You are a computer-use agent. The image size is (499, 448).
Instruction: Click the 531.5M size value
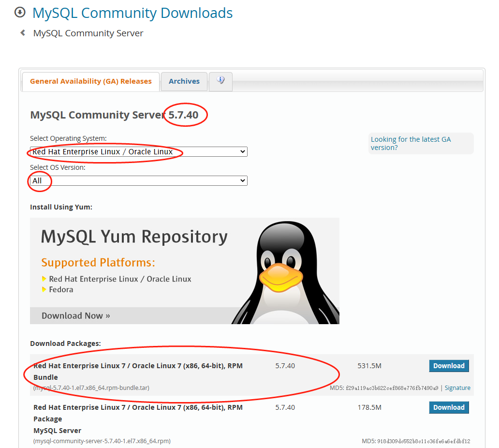[369, 366]
